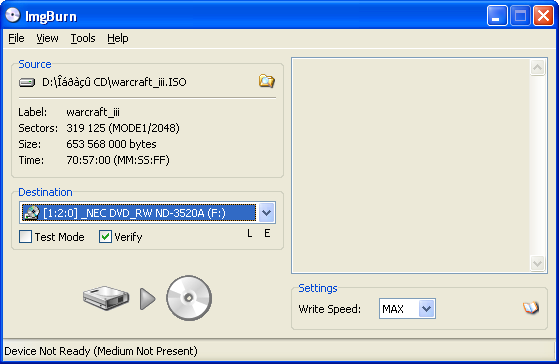The image size is (559, 364).
Task: Open the Help menu
Action: (118, 38)
